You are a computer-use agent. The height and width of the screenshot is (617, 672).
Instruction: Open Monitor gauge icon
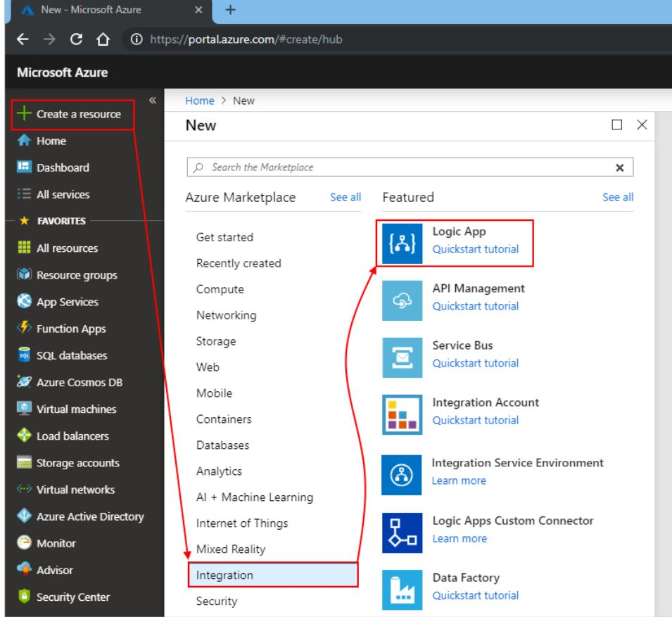(24, 542)
